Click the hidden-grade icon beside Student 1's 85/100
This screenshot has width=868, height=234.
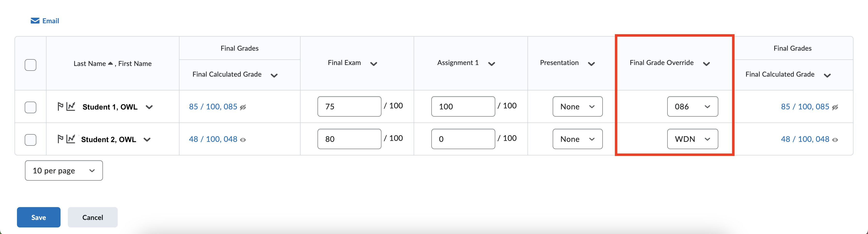coord(242,107)
